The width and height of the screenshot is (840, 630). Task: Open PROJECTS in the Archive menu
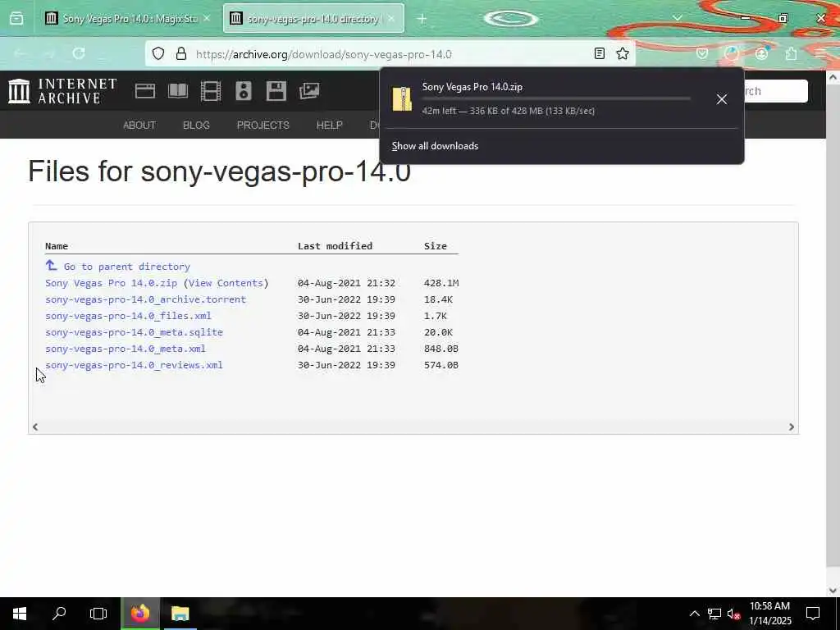coord(263,126)
